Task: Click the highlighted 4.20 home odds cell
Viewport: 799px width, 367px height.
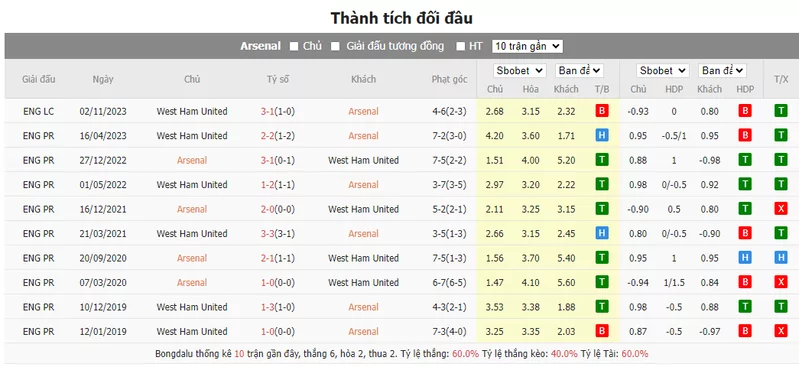Action: (x=494, y=136)
